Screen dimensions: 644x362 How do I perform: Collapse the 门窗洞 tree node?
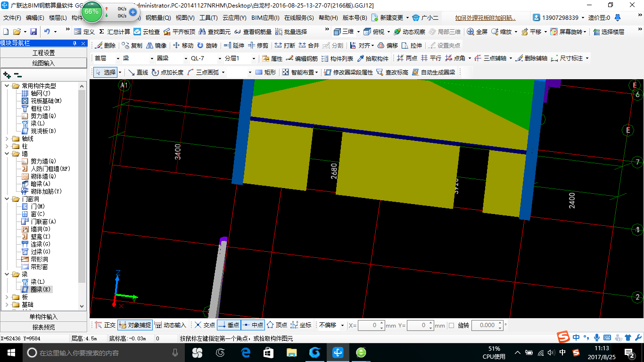[7, 199]
